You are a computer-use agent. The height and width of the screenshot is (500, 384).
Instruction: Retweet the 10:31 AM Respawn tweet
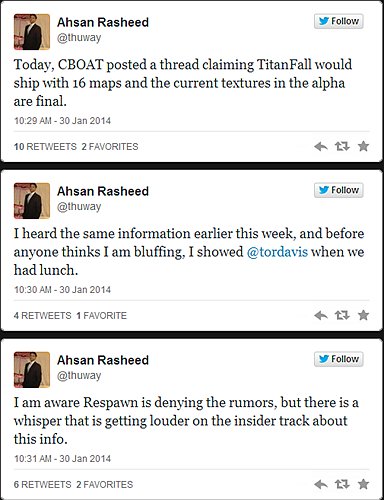342,484
